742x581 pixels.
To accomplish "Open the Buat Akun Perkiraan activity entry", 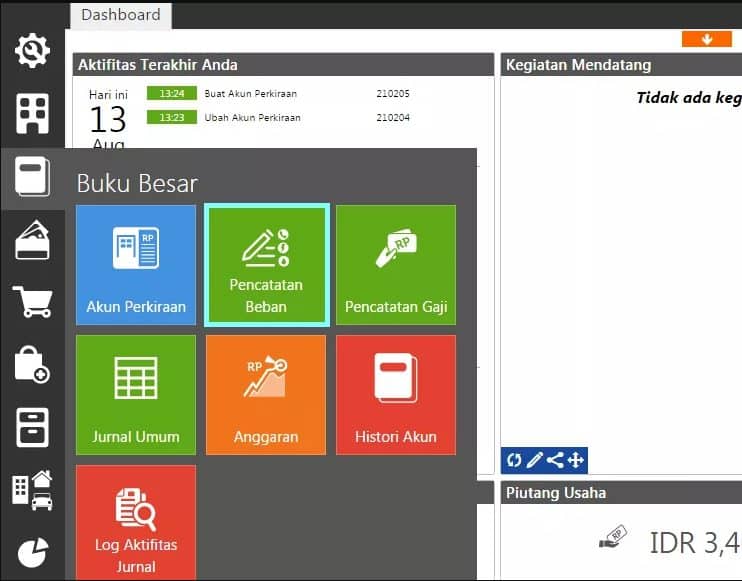I will [x=251, y=94].
